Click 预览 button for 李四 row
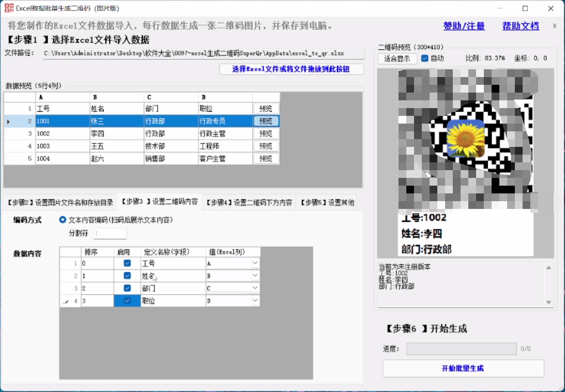The width and height of the screenshot is (565, 392). 266,133
